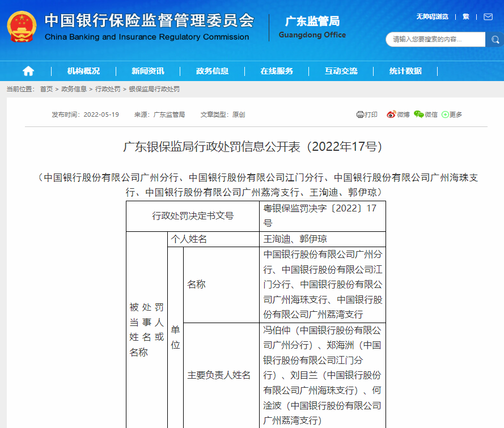Click the 文章类型：原创 text
The image size is (504, 428).
[223, 115]
